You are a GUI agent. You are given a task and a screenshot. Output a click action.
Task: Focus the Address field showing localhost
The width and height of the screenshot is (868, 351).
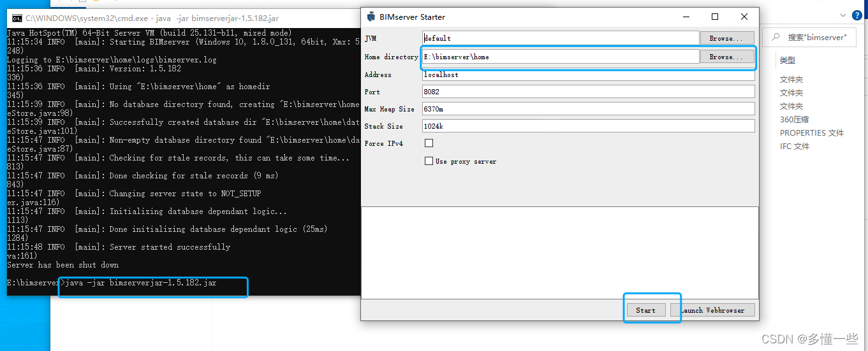click(x=588, y=75)
